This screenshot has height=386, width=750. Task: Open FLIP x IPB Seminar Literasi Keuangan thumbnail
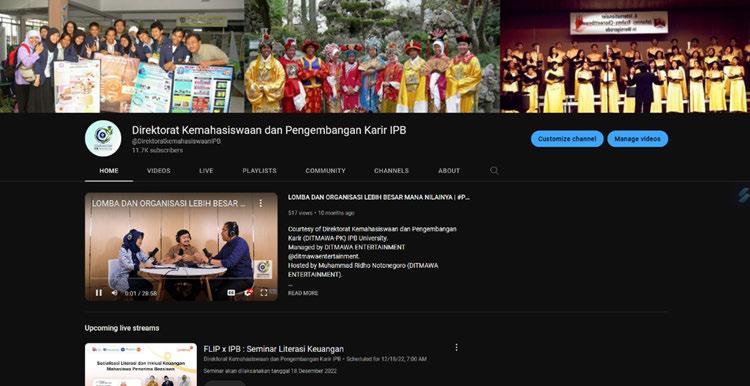click(141, 364)
